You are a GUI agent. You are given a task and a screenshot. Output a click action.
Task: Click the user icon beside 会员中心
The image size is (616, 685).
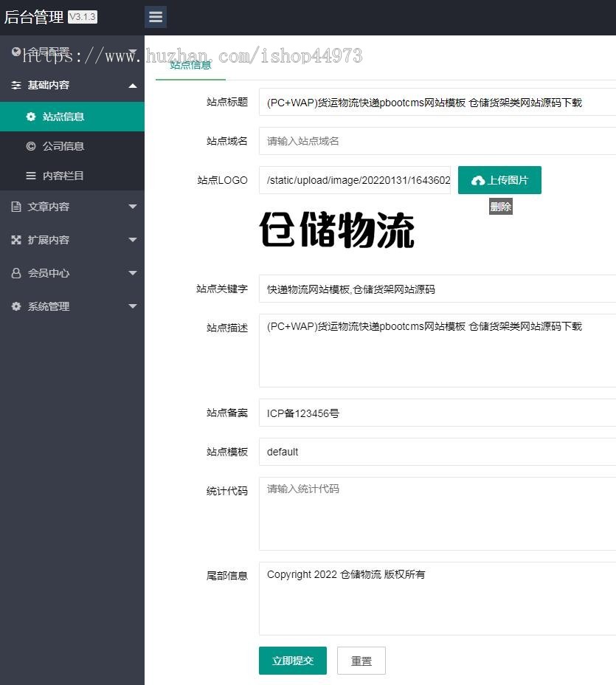click(16, 273)
